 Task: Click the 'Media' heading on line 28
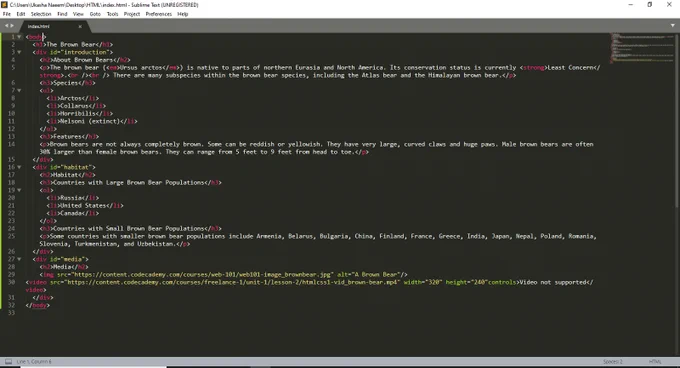click(x=62, y=267)
